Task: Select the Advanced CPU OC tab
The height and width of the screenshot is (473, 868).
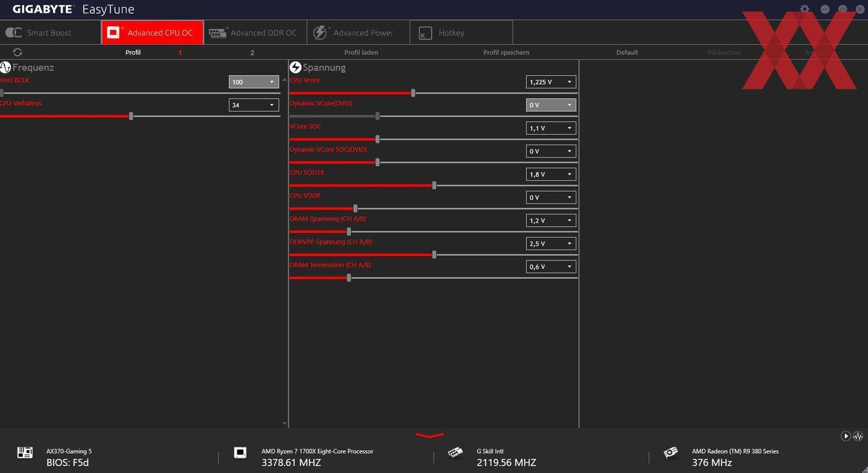Action: point(153,33)
